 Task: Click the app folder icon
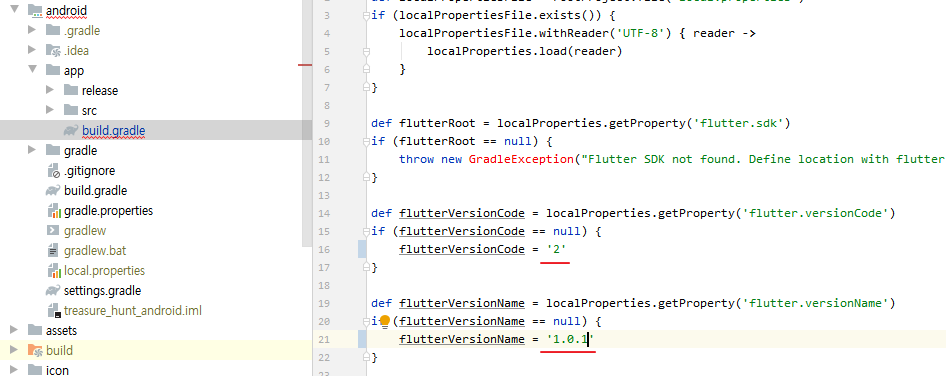[x=53, y=71]
